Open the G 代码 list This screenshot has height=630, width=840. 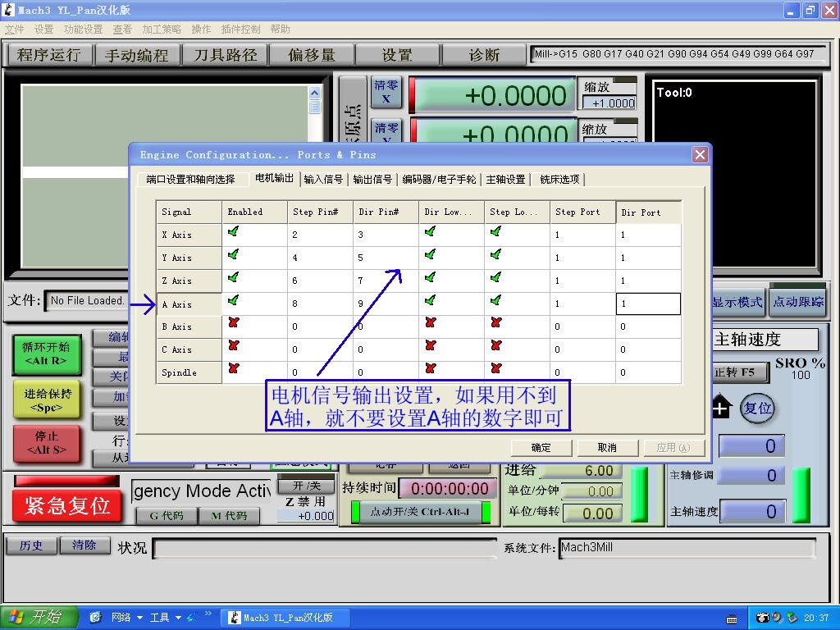(166, 515)
